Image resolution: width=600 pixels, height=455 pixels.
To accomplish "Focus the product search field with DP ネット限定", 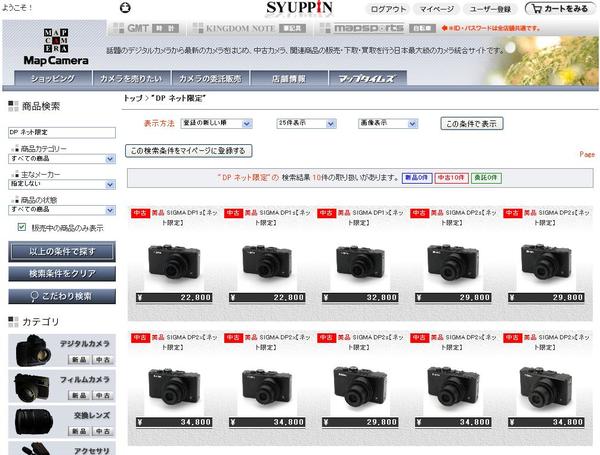I will pyautogui.click(x=62, y=132).
